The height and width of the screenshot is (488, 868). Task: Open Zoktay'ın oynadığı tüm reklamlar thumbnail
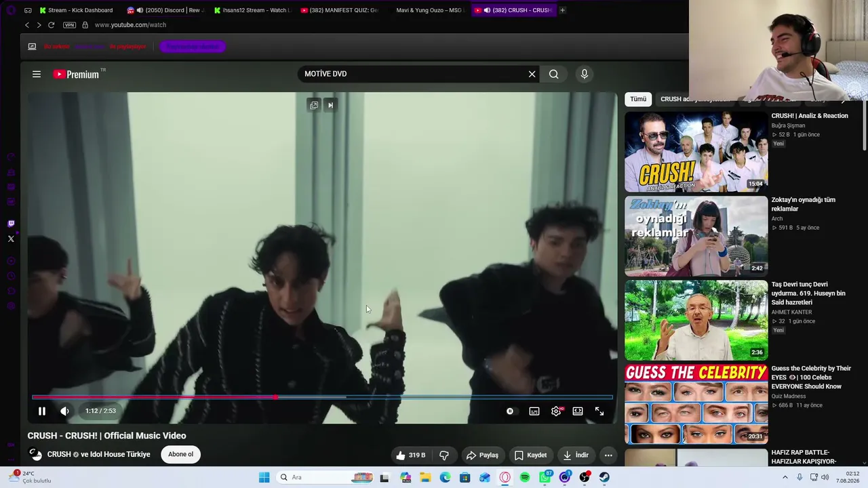(x=696, y=236)
